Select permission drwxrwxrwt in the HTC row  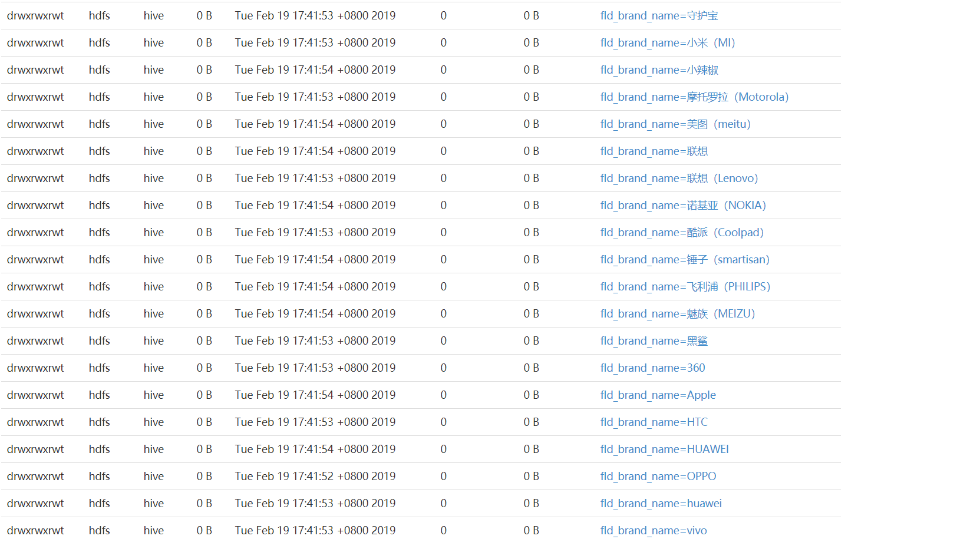click(35, 422)
